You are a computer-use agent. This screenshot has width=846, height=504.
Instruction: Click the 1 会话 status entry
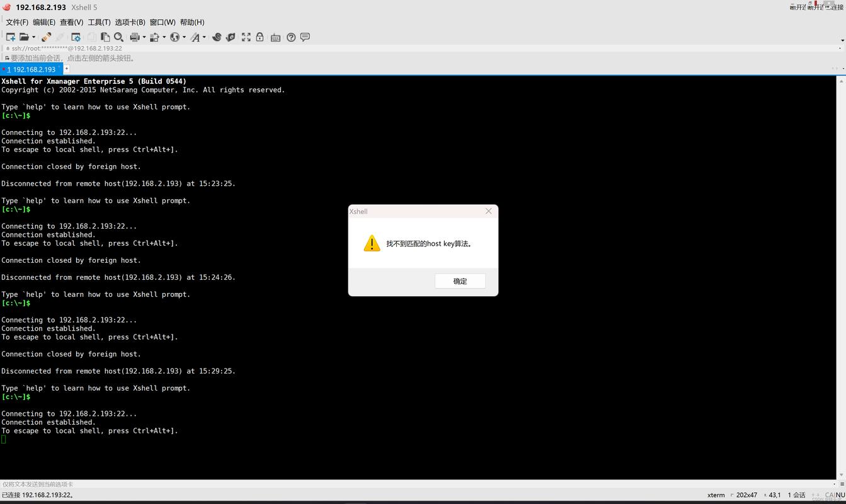pyautogui.click(x=797, y=495)
